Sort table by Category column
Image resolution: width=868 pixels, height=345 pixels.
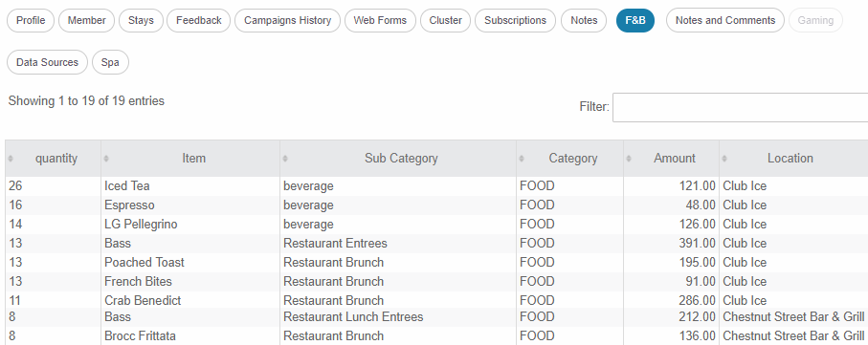coord(569,159)
